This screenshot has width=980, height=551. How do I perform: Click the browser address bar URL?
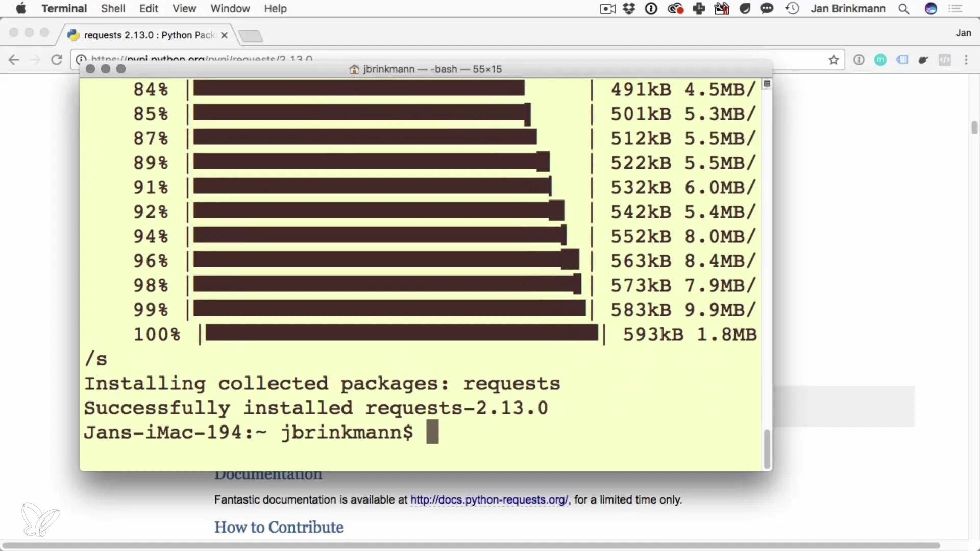tap(202, 59)
